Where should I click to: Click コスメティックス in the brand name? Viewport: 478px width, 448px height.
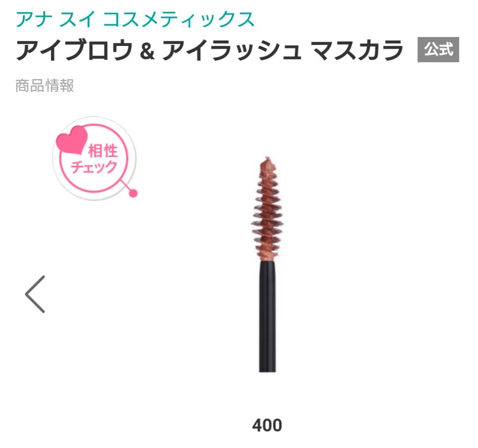tap(179, 19)
